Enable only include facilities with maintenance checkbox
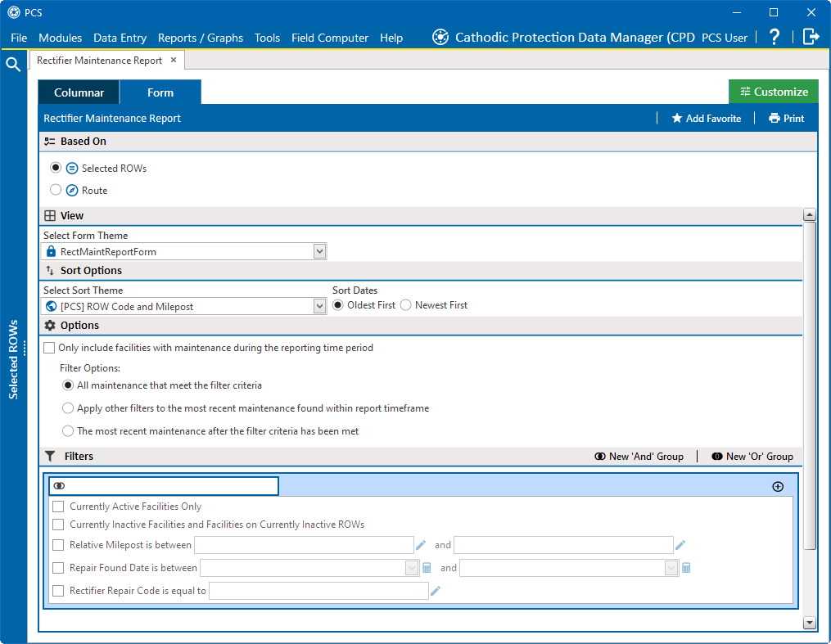This screenshot has height=644, width=831. pyautogui.click(x=49, y=348)
